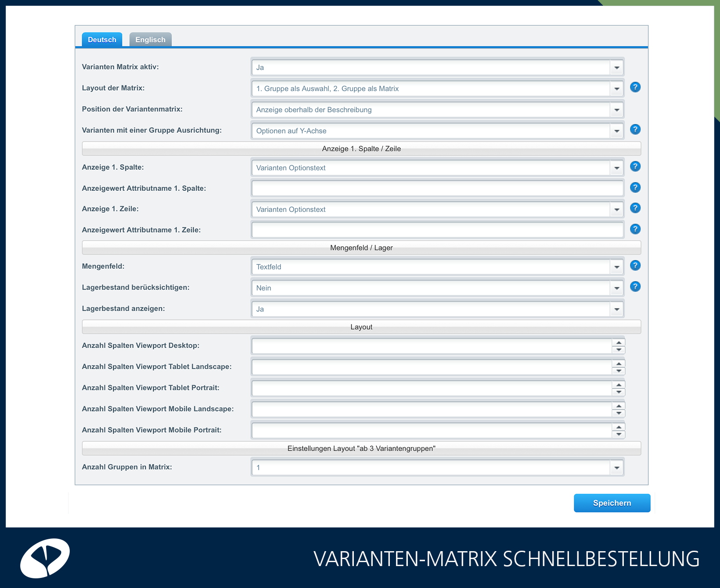The height and width of the screenshot is (588, 720).
Task: Open the Mengenfeld dropdown
Action: coord(616,267)
